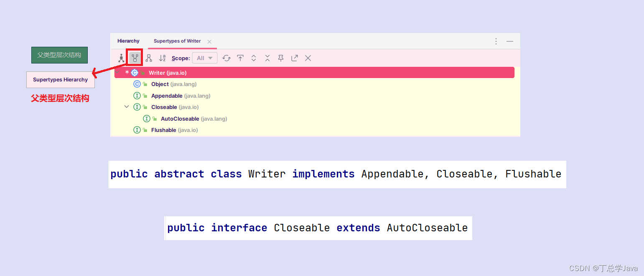The height and width of the screenshot is (276, 644).
Task: Select the Class Hierarchy icon
Action: [x=122, y=58]
